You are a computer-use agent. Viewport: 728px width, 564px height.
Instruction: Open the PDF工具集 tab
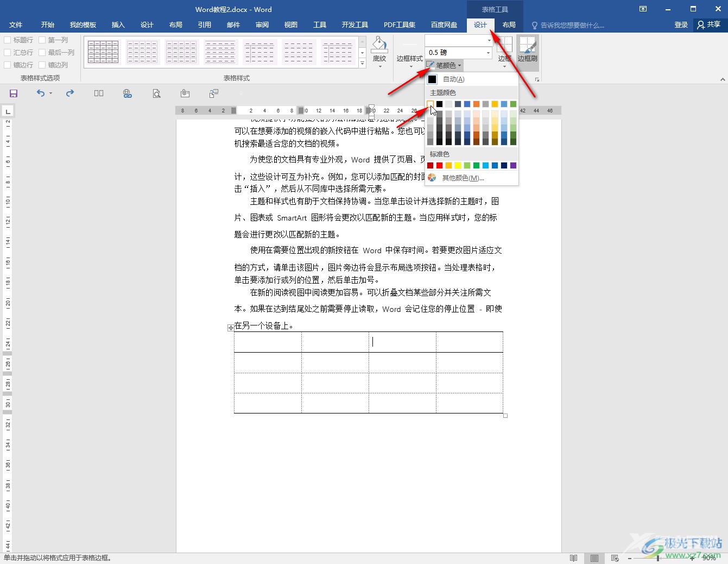[400, 25]
